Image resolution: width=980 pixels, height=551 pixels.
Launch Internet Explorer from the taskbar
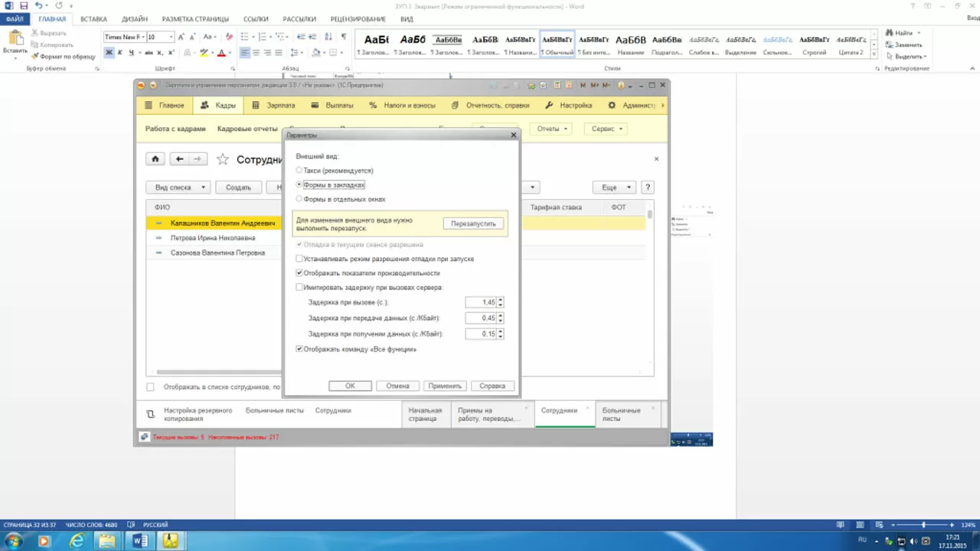coord(77,541)
